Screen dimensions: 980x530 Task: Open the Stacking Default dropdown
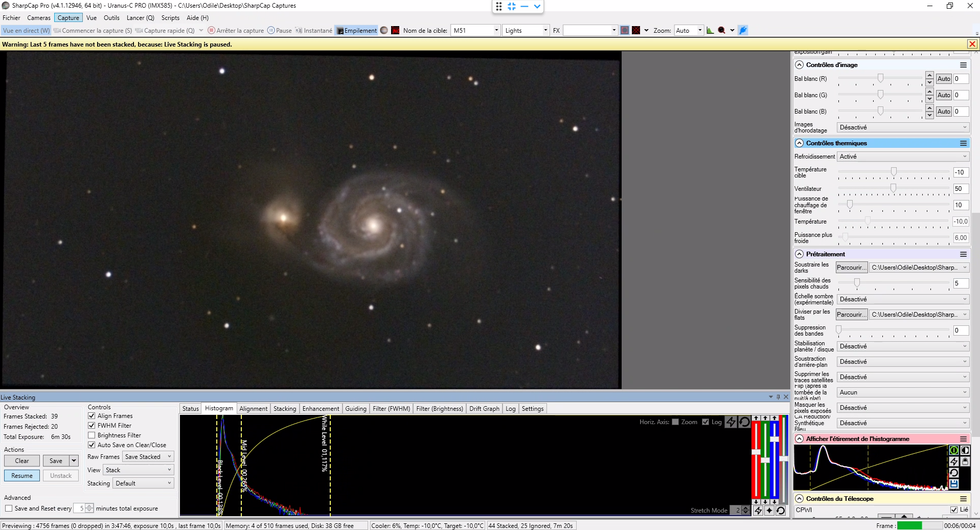pos(143,483)
